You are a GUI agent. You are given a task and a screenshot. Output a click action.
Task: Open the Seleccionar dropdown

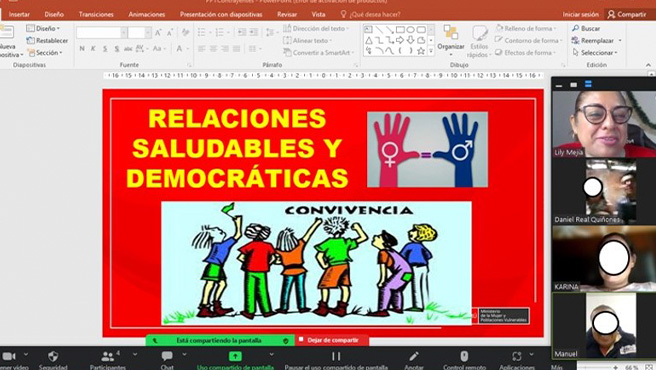[595, 53]
